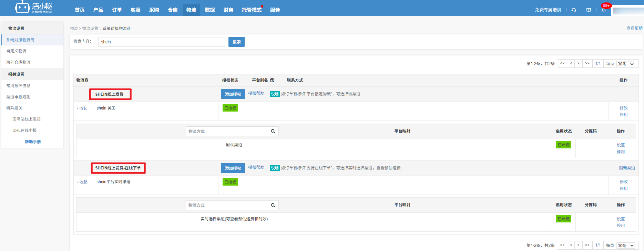Screen dimensions: 644x251
Task: Click the magnifier icon in the first 物流方式 search box
Action: pyautogui.click(x=273, y=131)
